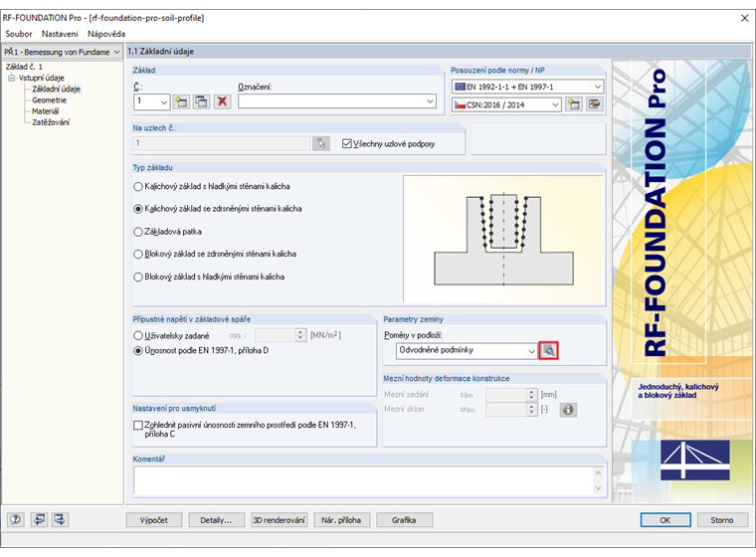The height and width of the screenshot is (557, 756).
Task: Click the Výpočet button
Action: coord(154,520)
